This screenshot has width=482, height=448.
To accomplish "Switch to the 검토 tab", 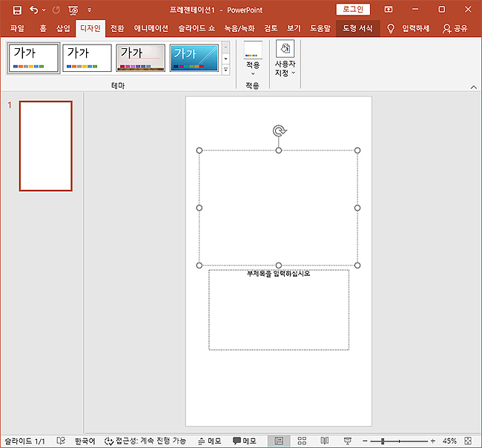I will (x=271, y=29).
